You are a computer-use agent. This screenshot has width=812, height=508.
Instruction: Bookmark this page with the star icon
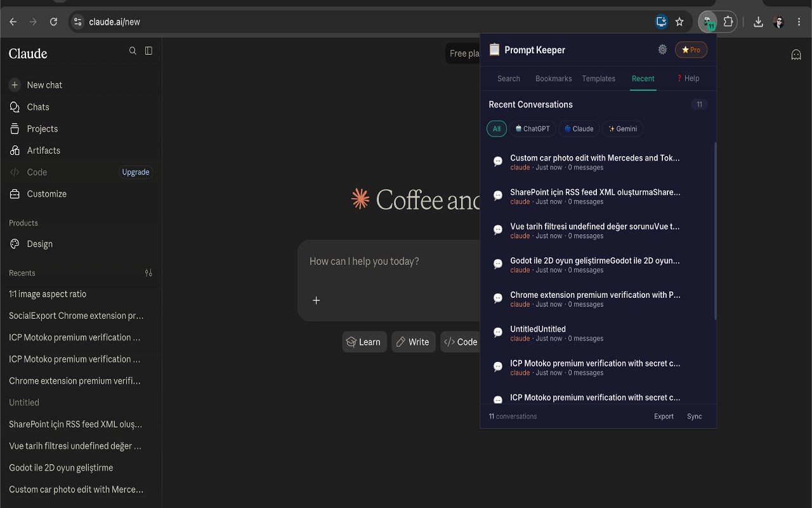pos(679,22)
